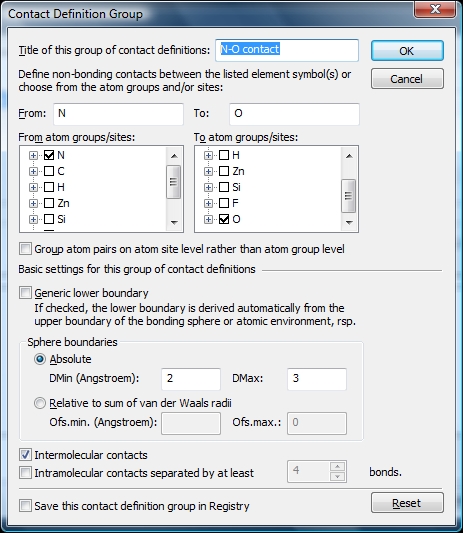Enable Generic lower boundary
The height and width of the screenshot is (533, 463).
(25, 293)
